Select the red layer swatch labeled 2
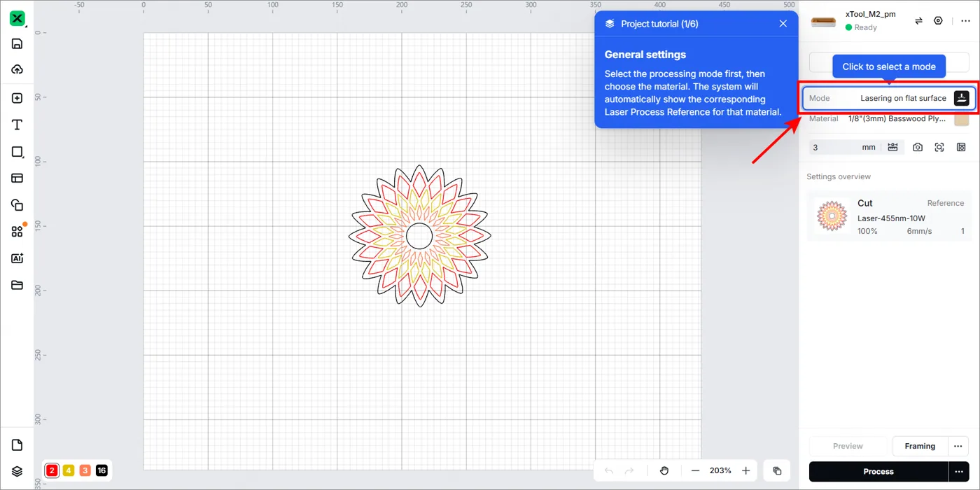This screenshot has width=980, height=490. point(52,470)
